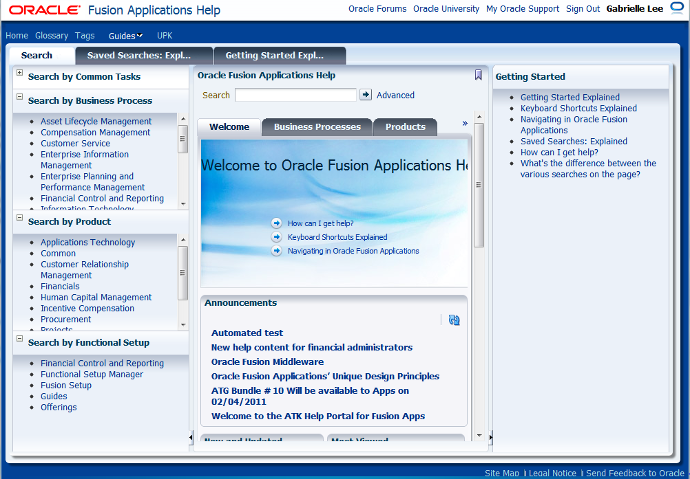Open the Business Processes tab

[x=317, y=127]
